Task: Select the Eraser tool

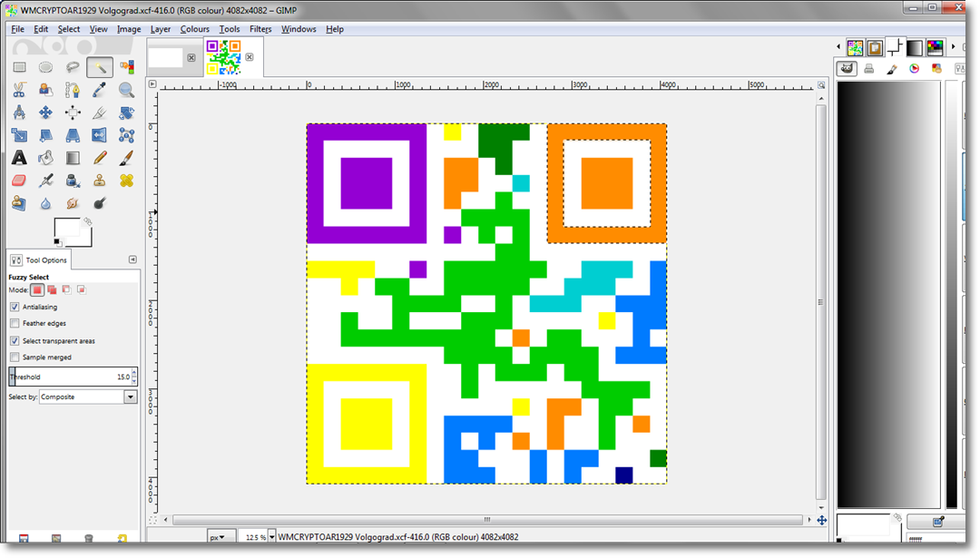Action: [19, 181]
